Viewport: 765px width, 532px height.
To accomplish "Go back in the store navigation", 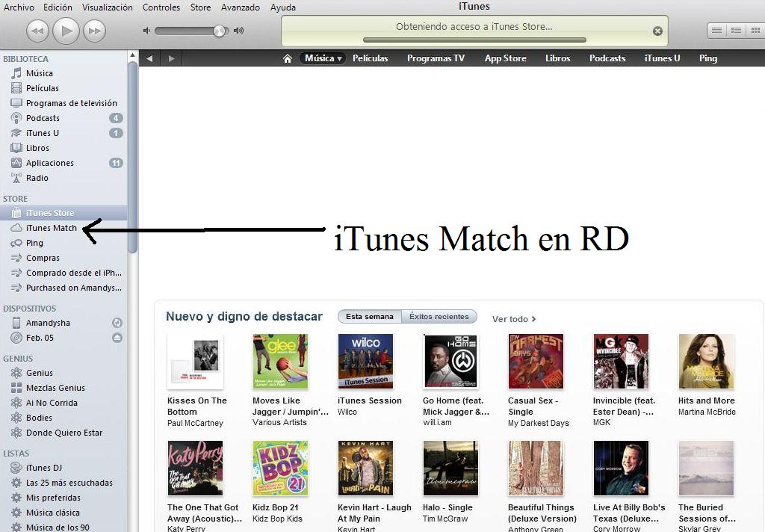I will (149, 58).
